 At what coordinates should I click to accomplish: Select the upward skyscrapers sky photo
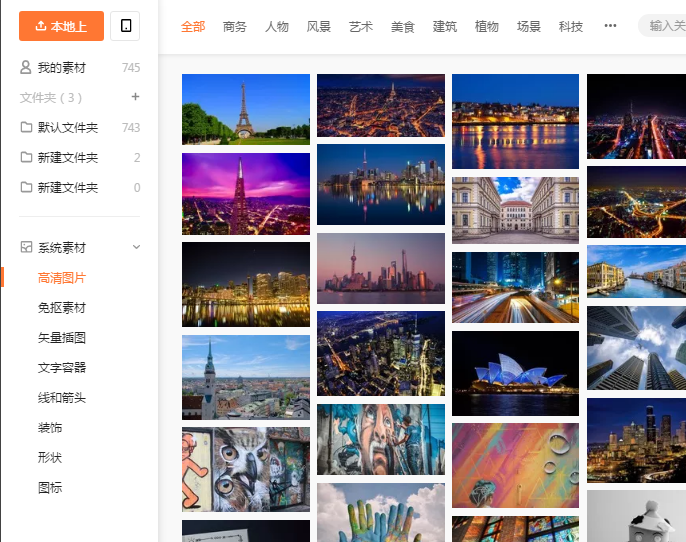coord(637,348)
